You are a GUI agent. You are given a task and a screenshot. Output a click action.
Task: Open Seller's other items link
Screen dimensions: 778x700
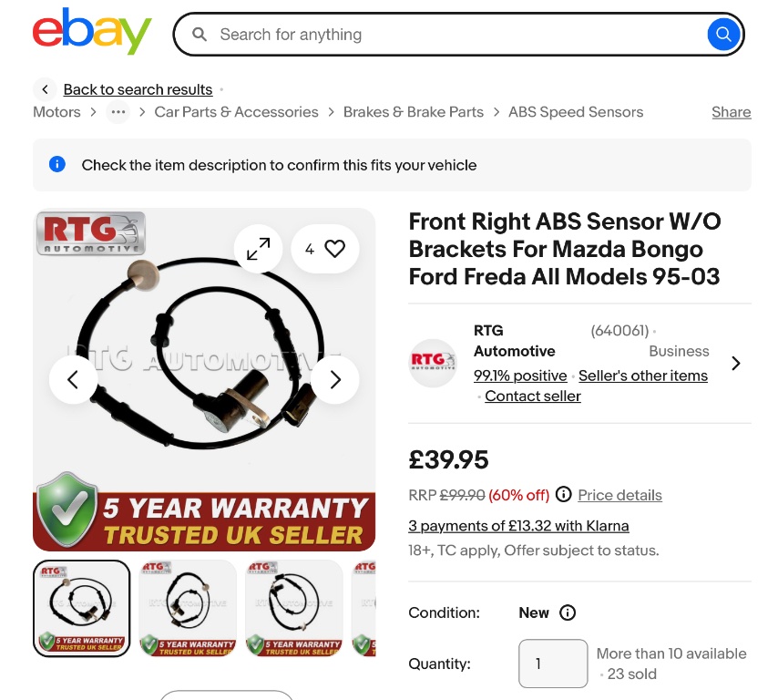coord(642,376)
